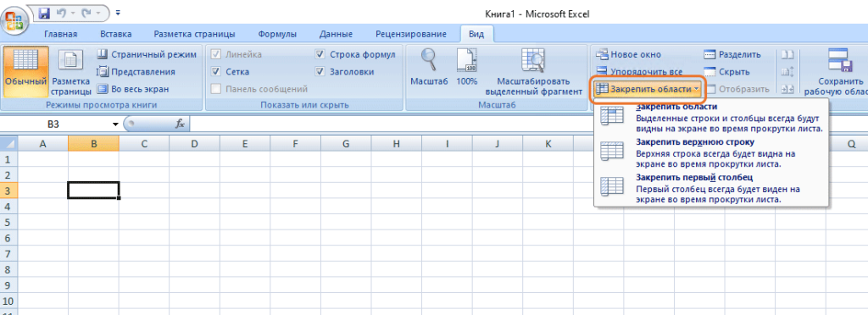The height and width of the screenshot is (315, 868).
Task: Click the Select All corner button
Action: [x=8, y=144]
